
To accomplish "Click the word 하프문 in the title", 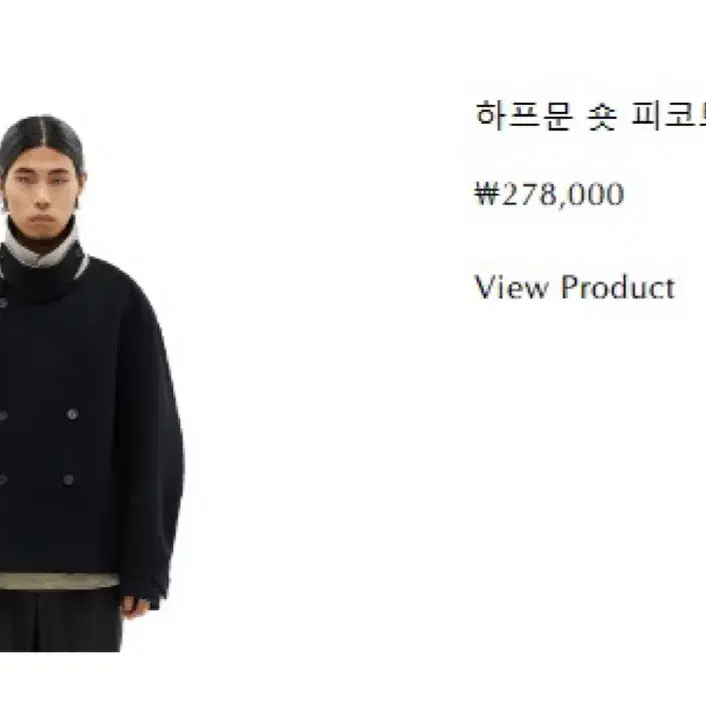I will coord(525,116).
